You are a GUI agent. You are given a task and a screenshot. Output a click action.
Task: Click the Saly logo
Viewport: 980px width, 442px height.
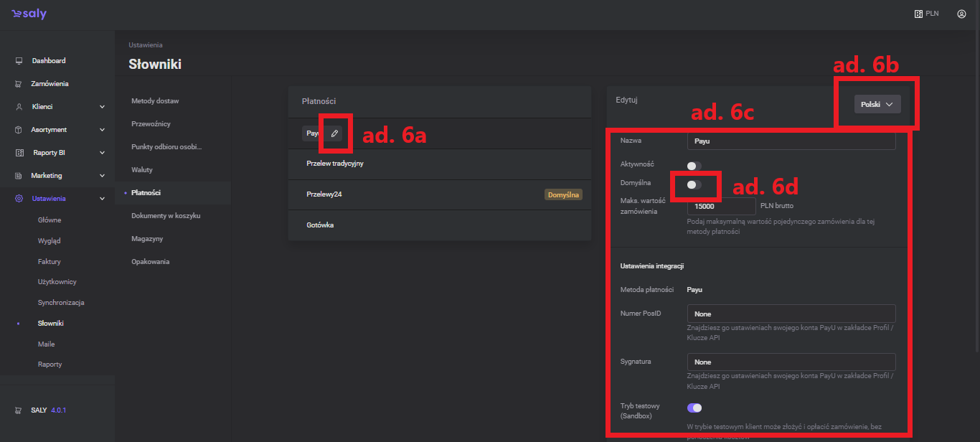coord(29,14)
